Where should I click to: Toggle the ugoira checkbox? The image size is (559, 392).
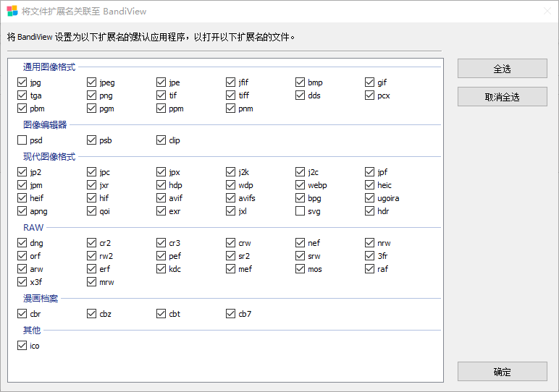(370, 198)
